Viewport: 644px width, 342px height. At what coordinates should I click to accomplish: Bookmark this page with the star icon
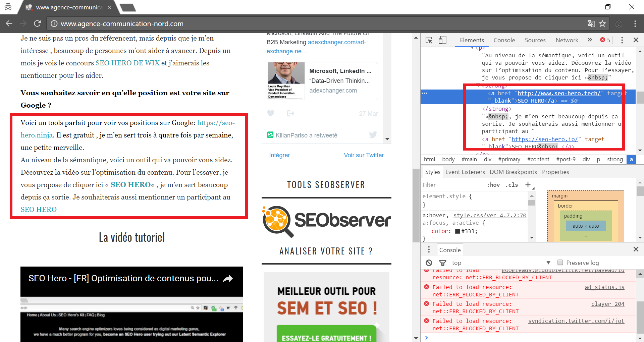coord(602,23)
